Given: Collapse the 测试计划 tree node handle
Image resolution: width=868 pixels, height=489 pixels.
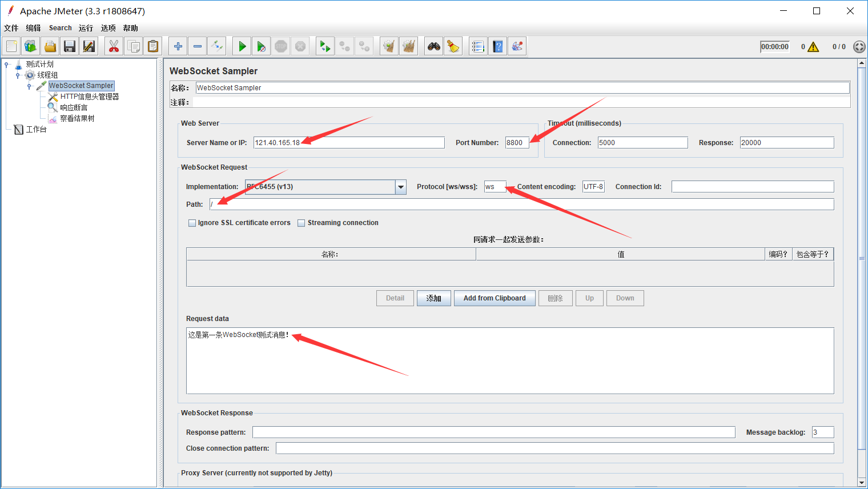Looking at the screenshot, I should 7,65.
